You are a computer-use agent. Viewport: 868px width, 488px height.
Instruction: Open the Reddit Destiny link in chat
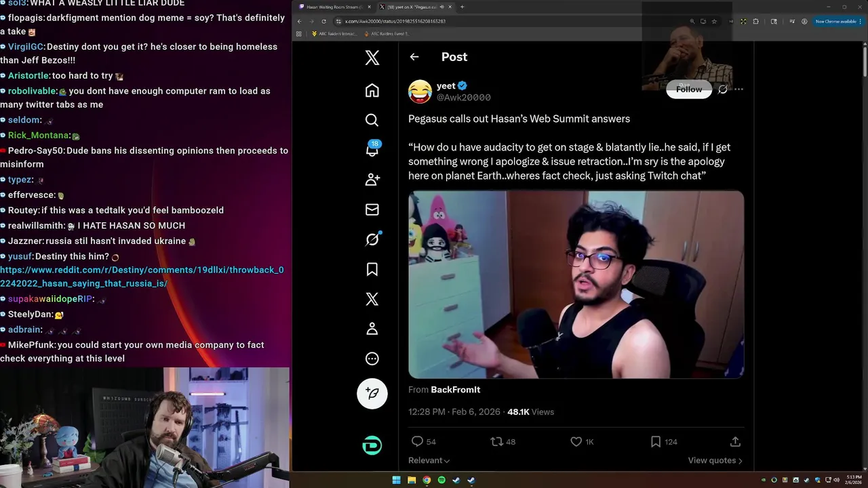tap(142, 277)
